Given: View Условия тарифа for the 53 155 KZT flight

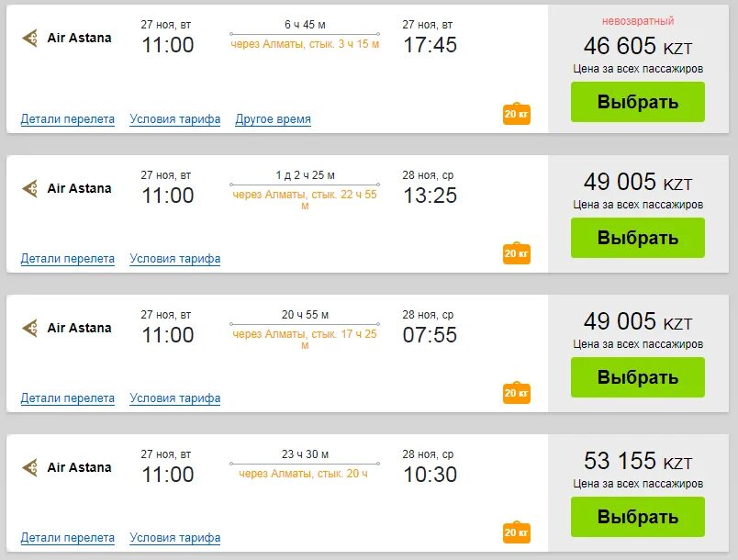Looking at the screenshot, I should pyautogui.click(x=175, y=537).
